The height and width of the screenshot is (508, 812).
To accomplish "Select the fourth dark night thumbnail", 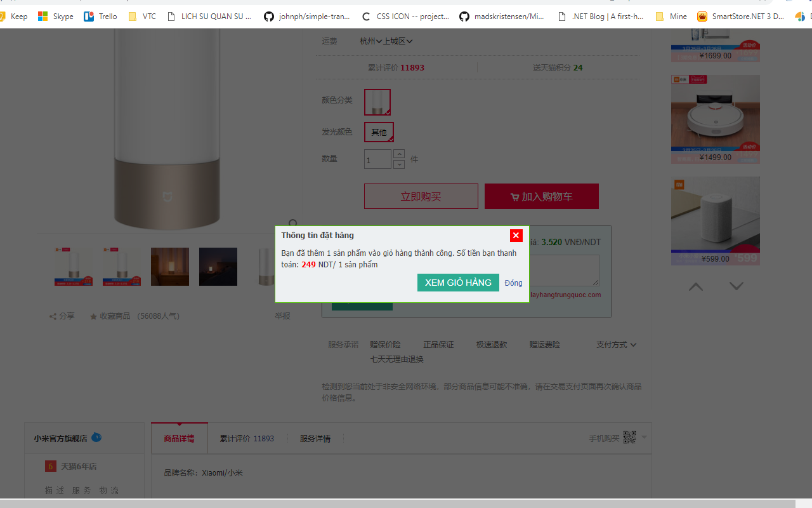I will 218,267.
